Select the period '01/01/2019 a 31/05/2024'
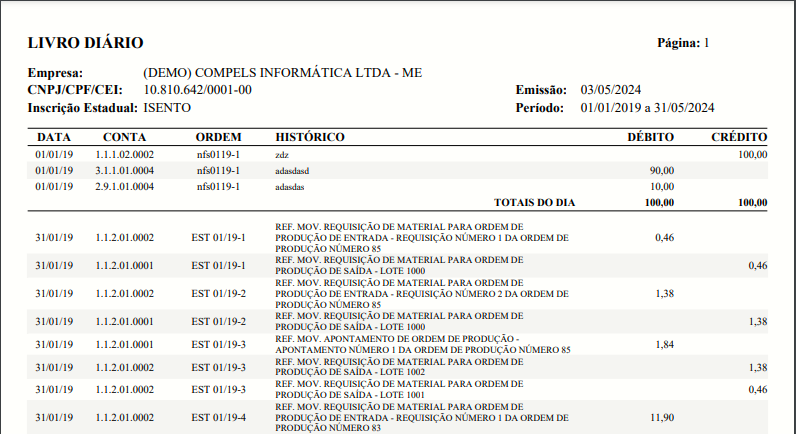The width and height of the screenshot is (796, 434). (x=647, y=108)
